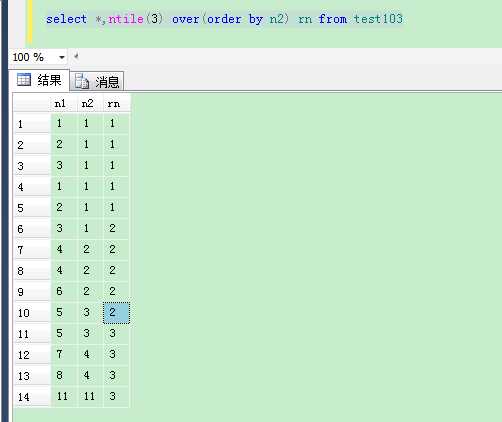Click the ntile keyword in the query
This screenshot has height=422, width=502.
coord(125,19)
